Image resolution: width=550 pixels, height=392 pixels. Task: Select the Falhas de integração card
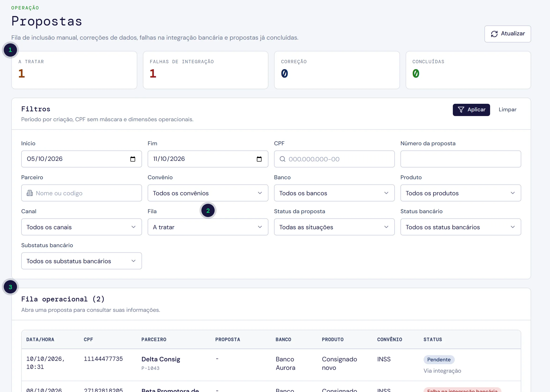pyautogui.click(x=206, y=70)
